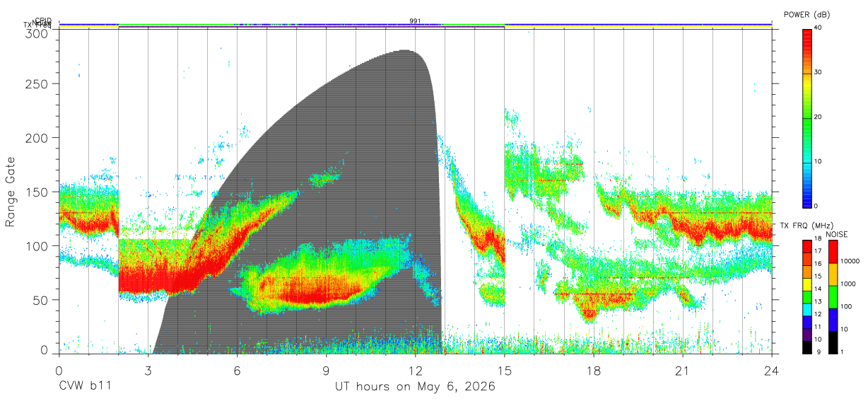The width and height of the screenshot is (868, 401).
Task: Click the NOISE legend title
Action: (836, 234)
